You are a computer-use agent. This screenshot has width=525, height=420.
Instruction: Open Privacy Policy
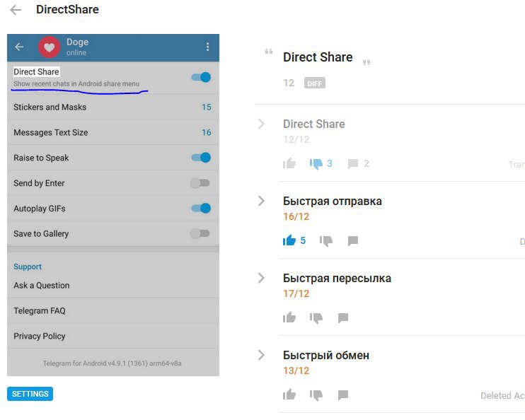113,336
